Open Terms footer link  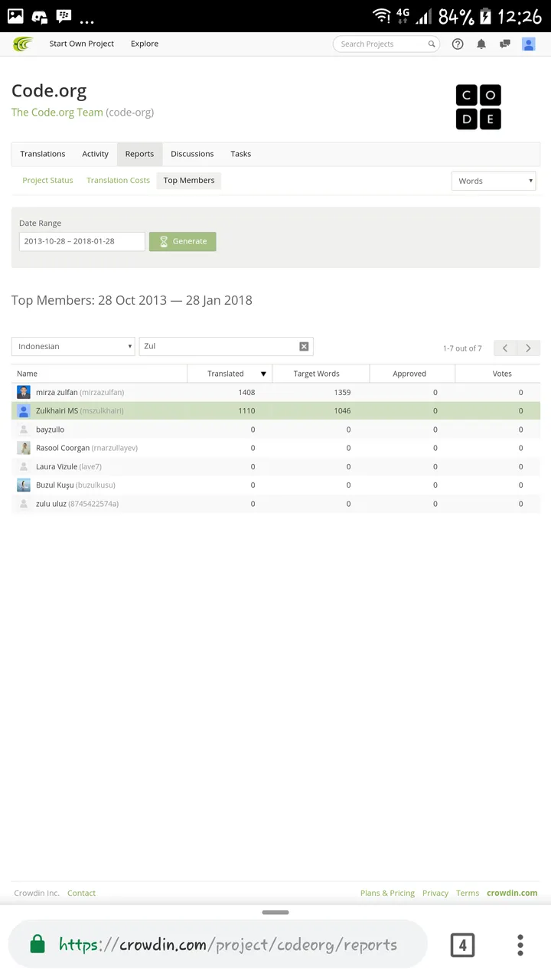tap(468, 893)
